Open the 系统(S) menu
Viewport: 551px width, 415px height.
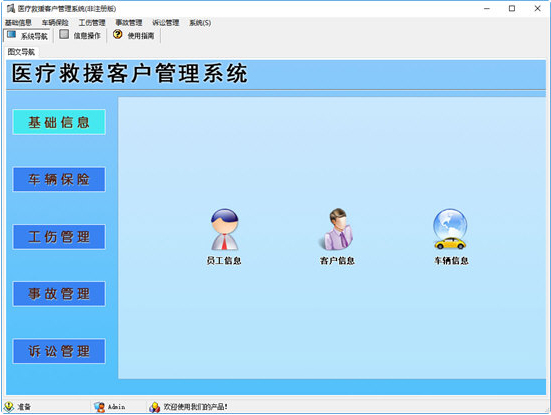(x=200, y=23)
